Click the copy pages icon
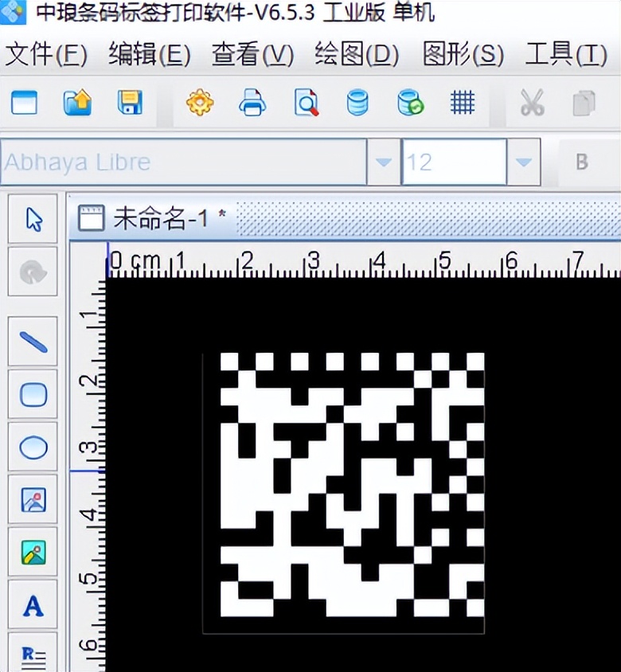This screenshot has width=621, height=672. [x=584, y=103]
